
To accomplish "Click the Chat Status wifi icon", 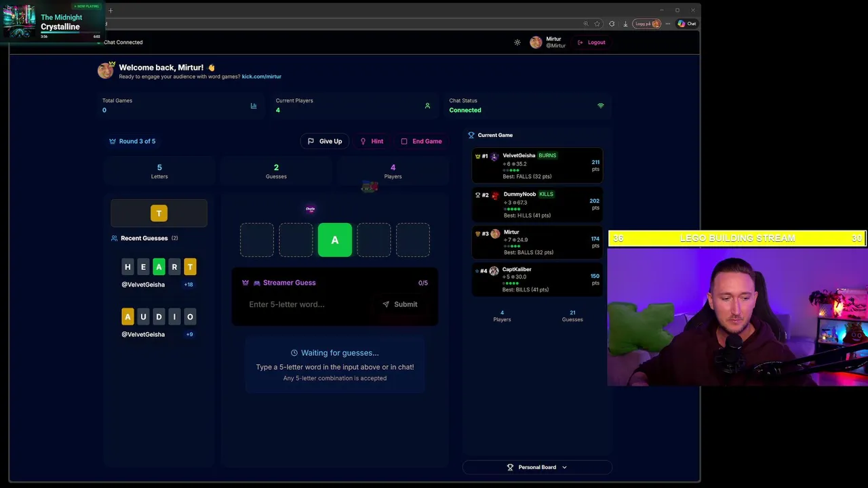I will [600, 106].
